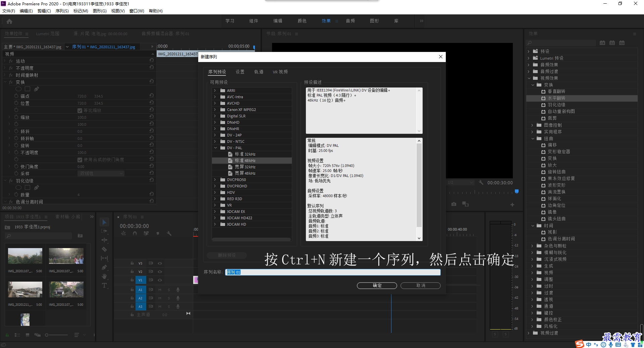
Task: Click the plus button editor in Program monitor
Action: 512,205
